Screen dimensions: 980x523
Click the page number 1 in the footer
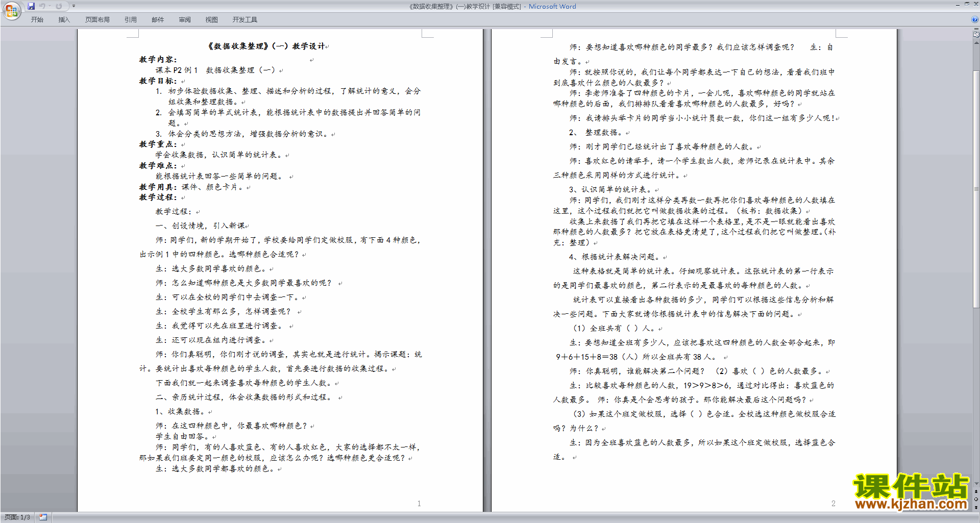tap(419, 504)
